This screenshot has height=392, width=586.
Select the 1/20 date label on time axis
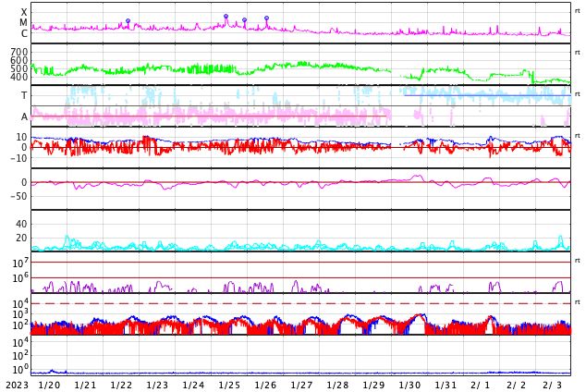coord(49,386)
